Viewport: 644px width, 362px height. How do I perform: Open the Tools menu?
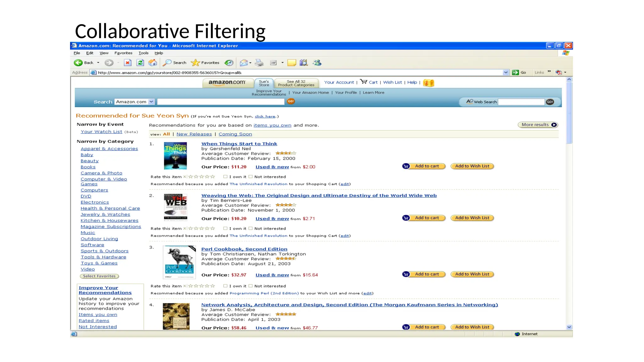pos(143,53)
